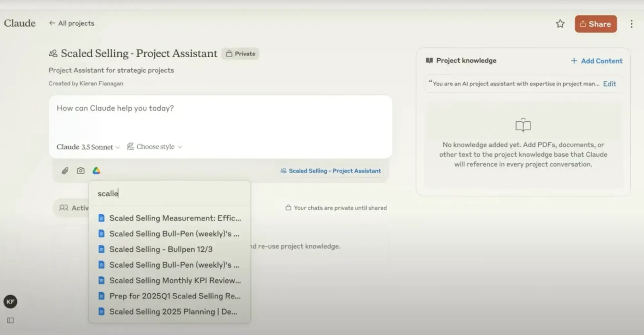Screen dimensions: 644x335
Task: Click the 'No knowledge added yet' message
Action: click(x=523, y=155)
